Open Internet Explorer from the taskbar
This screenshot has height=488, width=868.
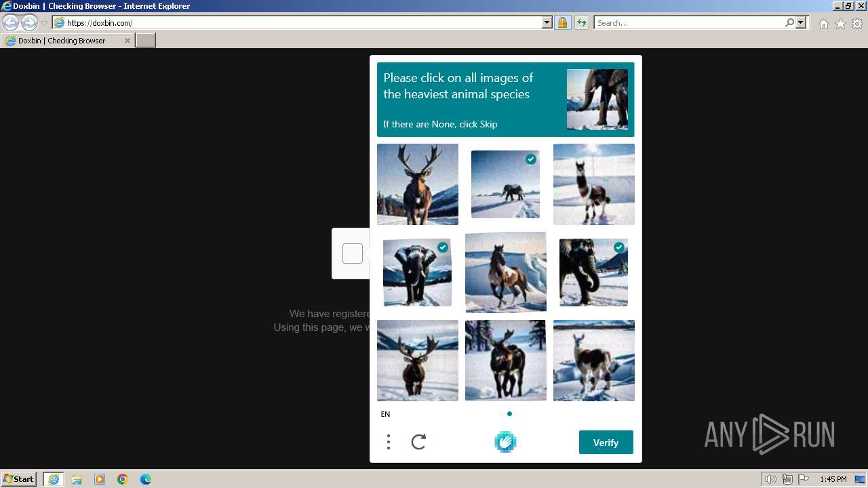(54, 479)
